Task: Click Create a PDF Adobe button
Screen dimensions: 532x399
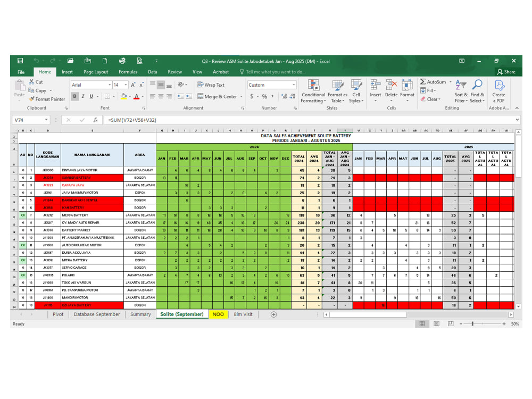Action: point(499,92)
